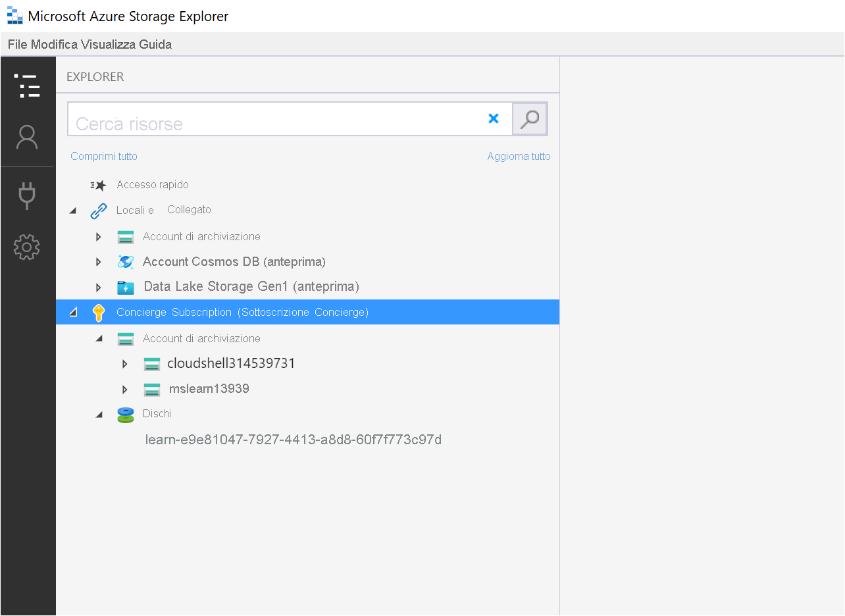Click the storage icon under Concierge Subscription
Screen dimensions: 845x616
tap(125, 339)
